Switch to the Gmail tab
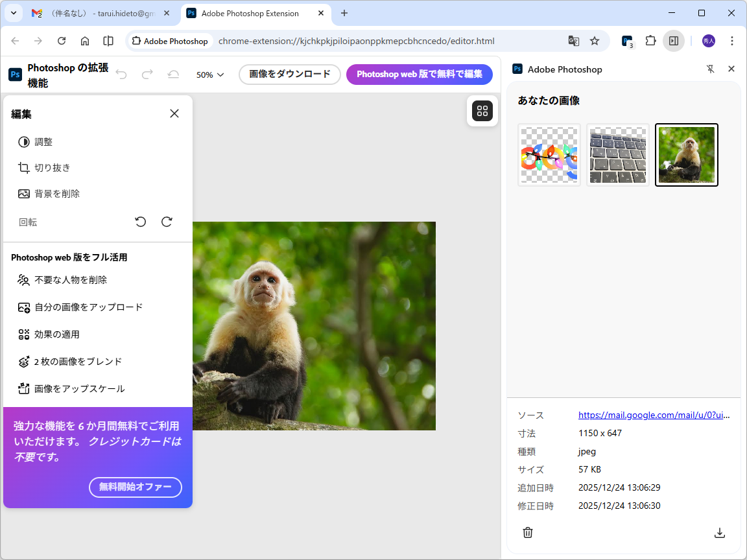 [97, 13]
